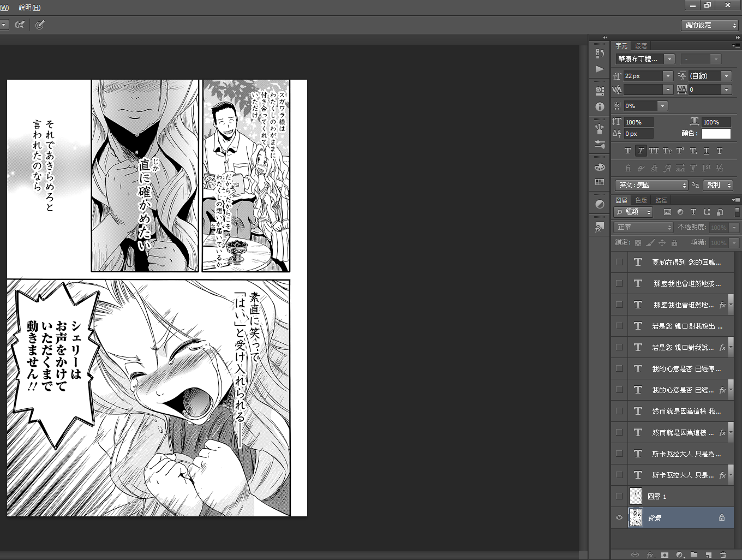Filter layers by shape layer icon
Image resolution: width=742 pixels, height=560 pixels.
(707, 212)
